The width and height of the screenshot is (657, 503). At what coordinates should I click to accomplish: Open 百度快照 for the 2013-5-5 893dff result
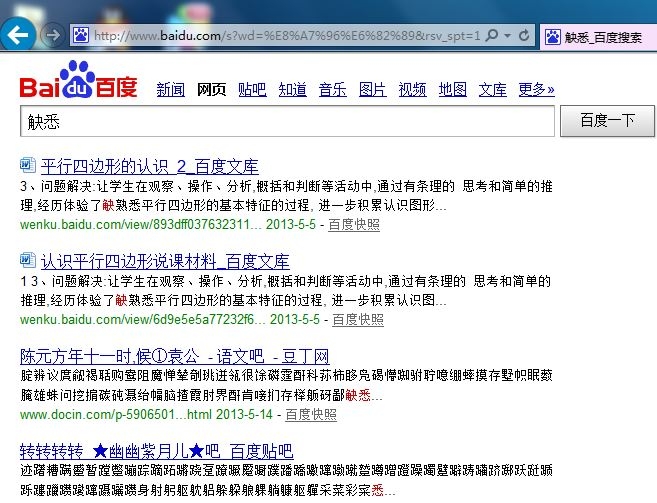pyautogui.click(x=354, y=225)
